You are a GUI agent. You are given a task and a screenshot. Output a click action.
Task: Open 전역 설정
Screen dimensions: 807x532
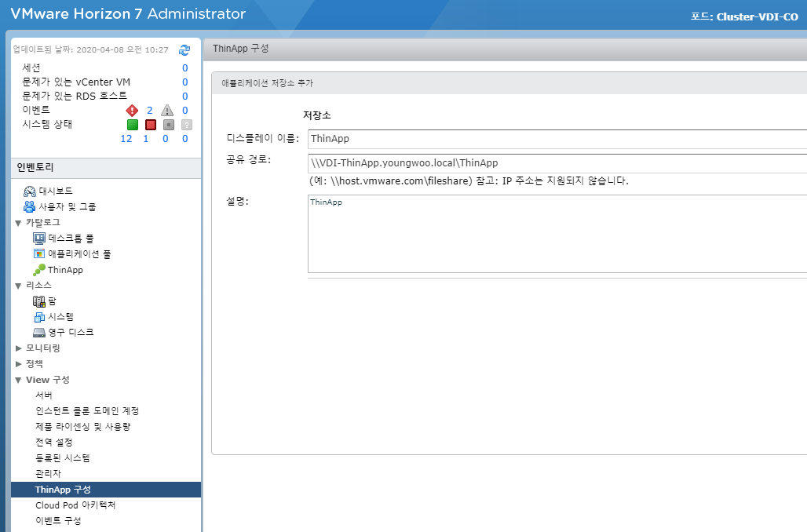[x=53, y=442]
